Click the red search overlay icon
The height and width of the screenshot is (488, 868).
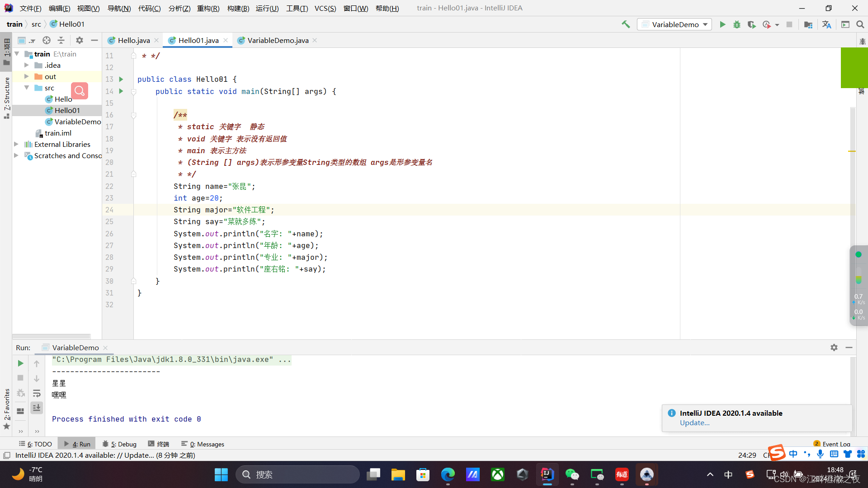point(80,91)
